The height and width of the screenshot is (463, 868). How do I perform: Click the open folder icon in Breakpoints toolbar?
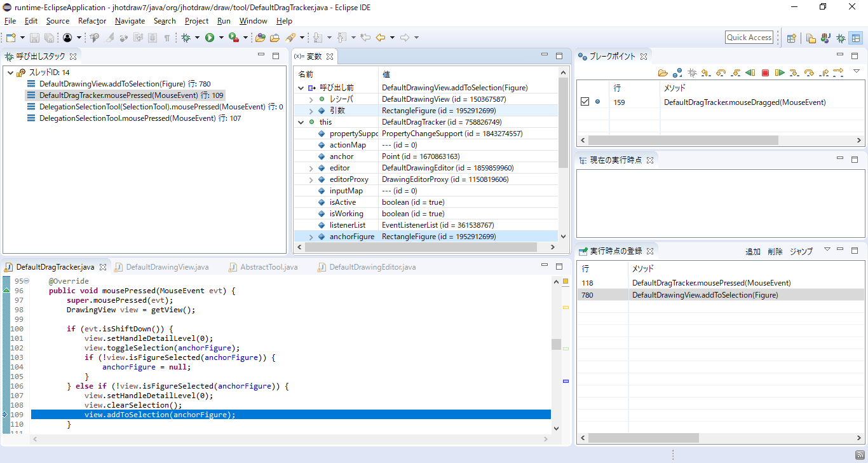pyautogui.click(x=663, y=73)
